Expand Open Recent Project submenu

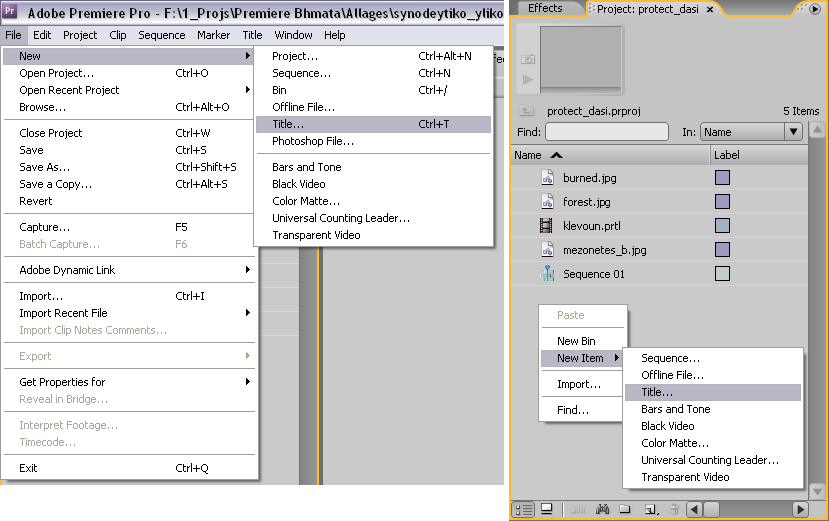247,89
